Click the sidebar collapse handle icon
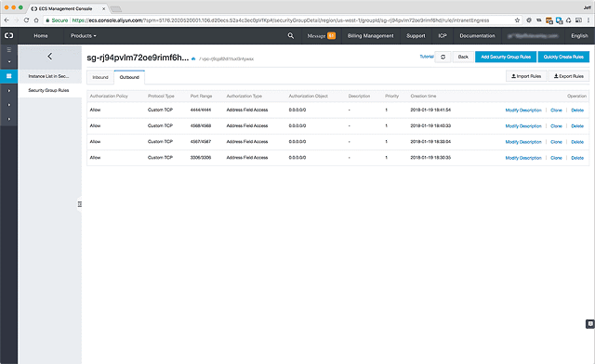The height and width of the screenshot is (364, 595). point(80,204)
